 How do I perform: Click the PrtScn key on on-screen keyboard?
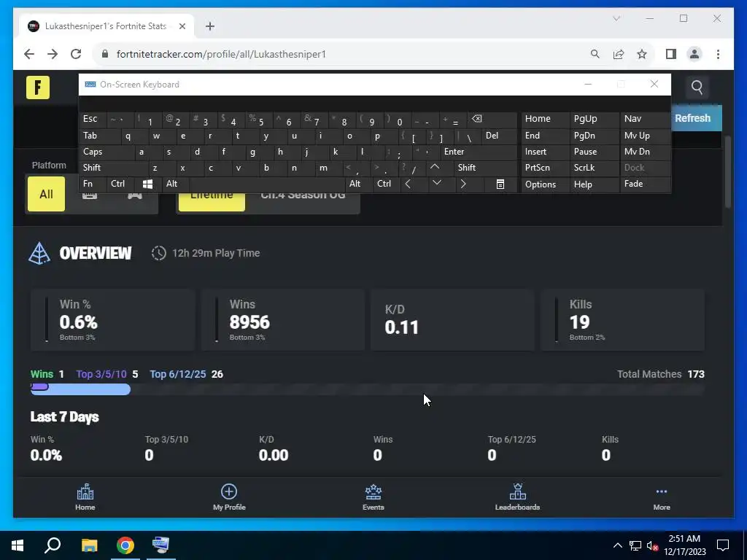click(x=546, y=168)
